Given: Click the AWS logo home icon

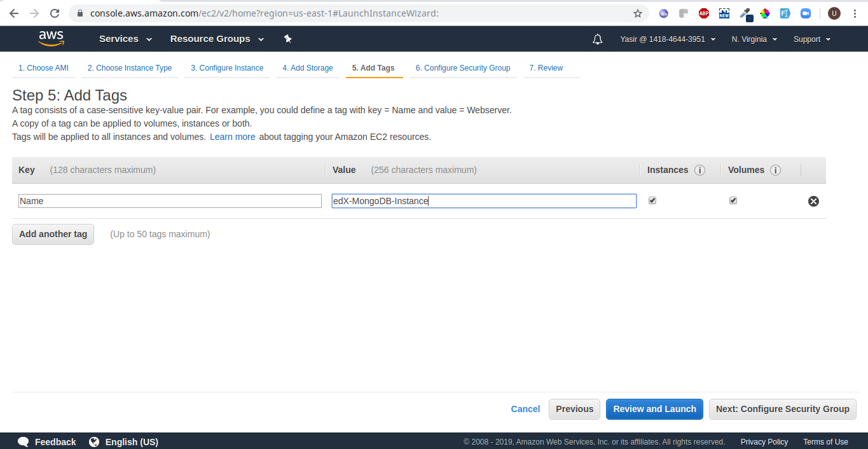Looking at the screenshot, I should coord(51,39).
